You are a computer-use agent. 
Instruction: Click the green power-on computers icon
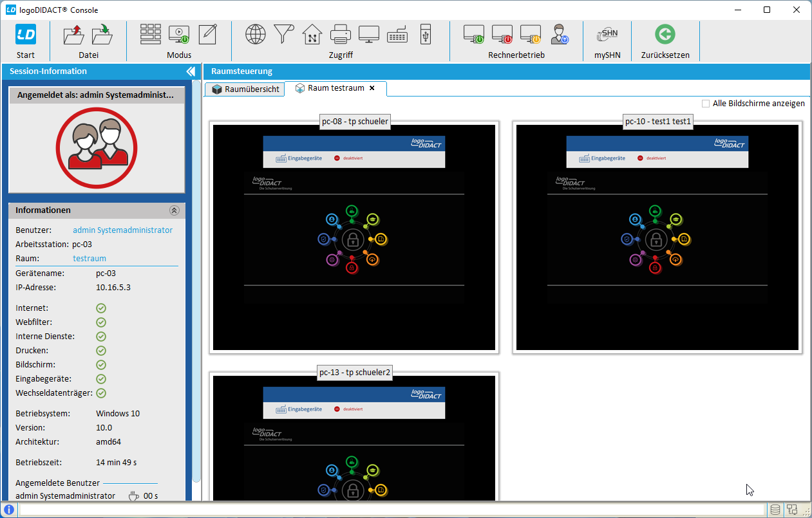474,34
